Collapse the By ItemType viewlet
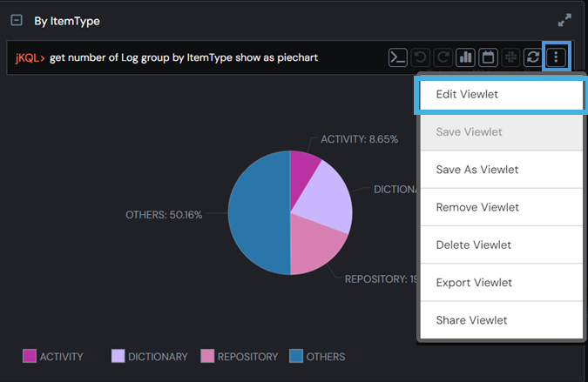The image size is (588, 382). click(x=17, y=20)
